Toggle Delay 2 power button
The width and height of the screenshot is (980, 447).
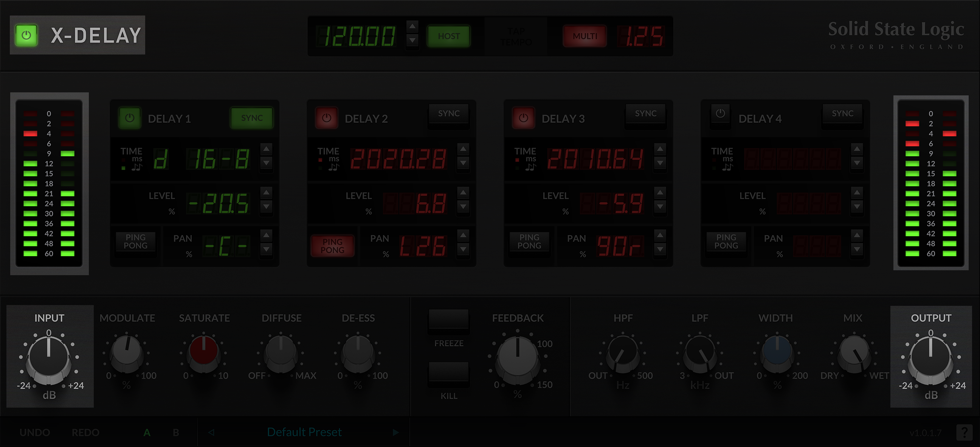coord(326,118)
